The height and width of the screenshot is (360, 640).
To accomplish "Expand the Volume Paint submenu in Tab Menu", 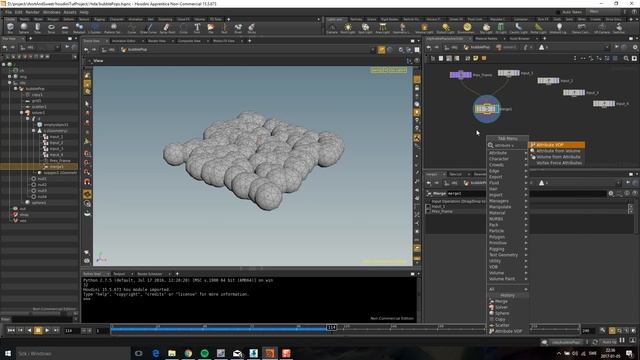I will coord(507,279).
